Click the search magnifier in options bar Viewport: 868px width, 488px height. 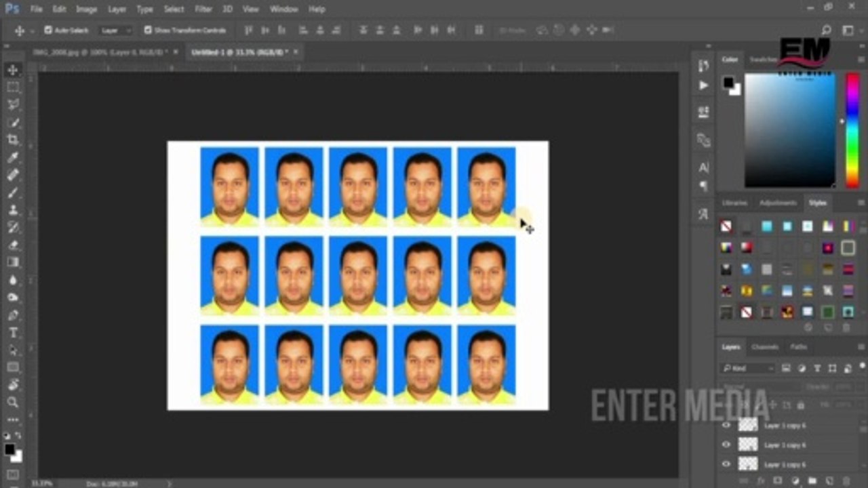coord(826,30)
